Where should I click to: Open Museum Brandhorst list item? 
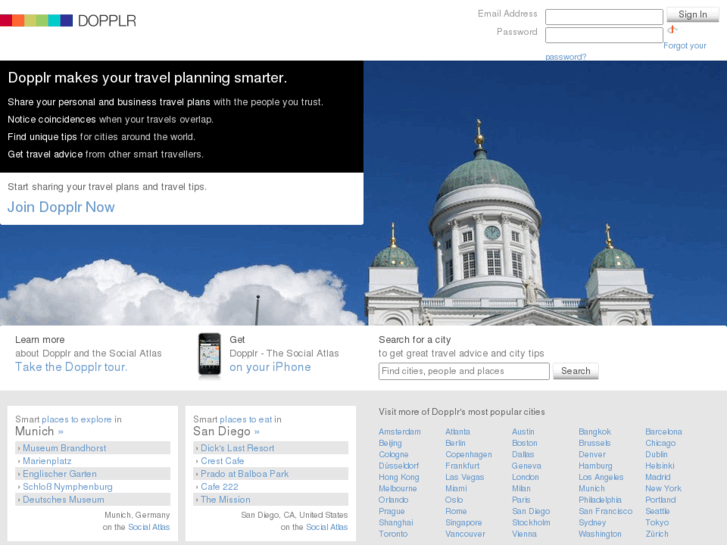coord(64,448)
